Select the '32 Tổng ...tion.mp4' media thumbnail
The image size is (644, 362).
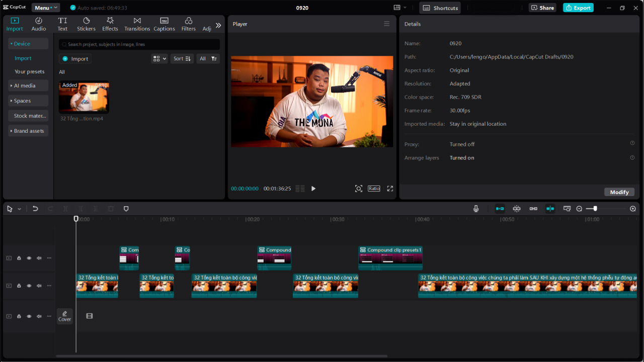(84, 97)
